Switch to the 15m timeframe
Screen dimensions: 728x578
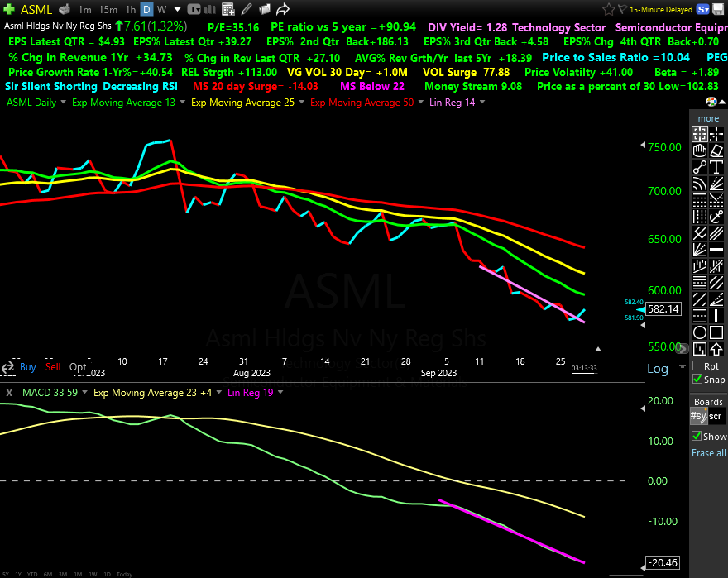click(x=108, y=10)
